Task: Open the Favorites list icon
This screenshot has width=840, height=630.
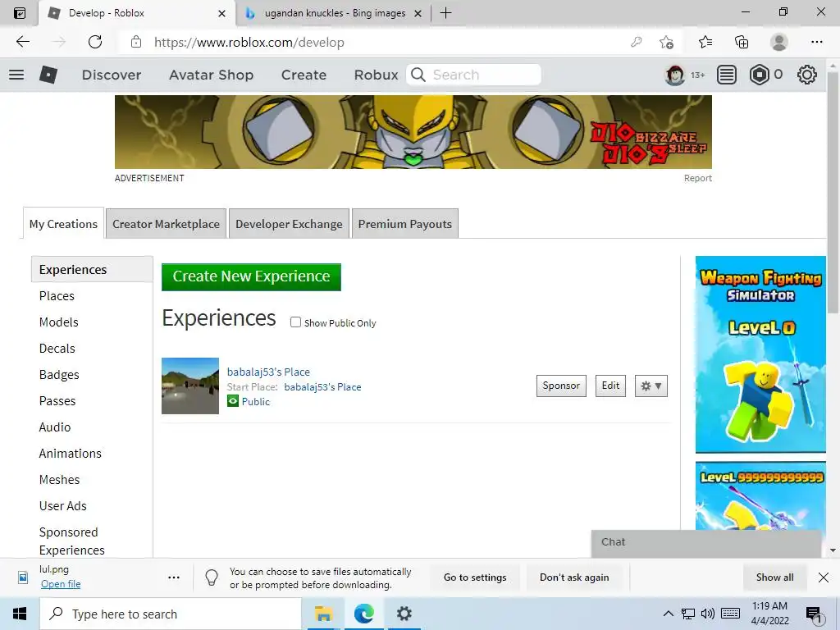Action: click(x=705, y=42)
